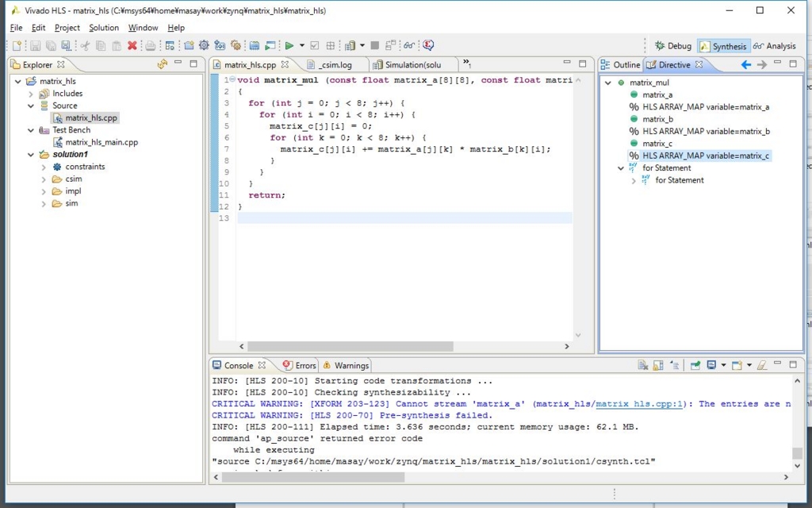Click the New Project icon
This screenshot has height=508, width=812.
point(189,45)
